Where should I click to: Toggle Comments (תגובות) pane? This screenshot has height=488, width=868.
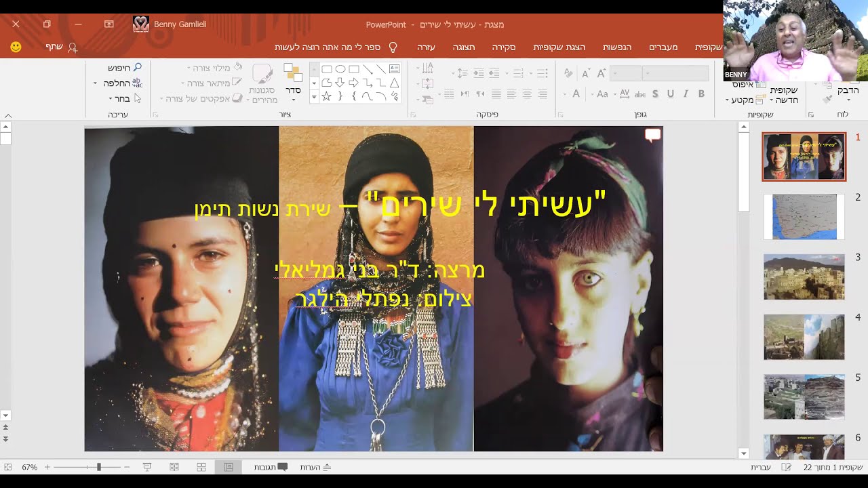point(271,467)
